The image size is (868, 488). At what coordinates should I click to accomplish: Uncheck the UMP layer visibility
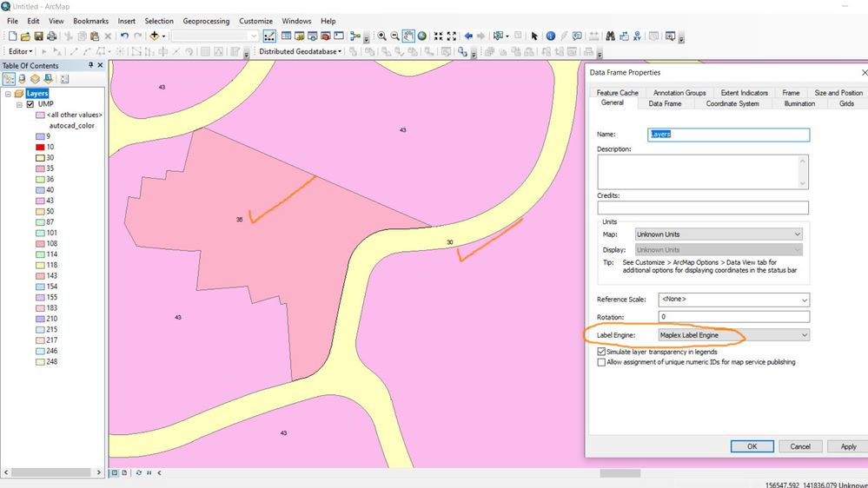pyautogui.click(x=31, y=104)
